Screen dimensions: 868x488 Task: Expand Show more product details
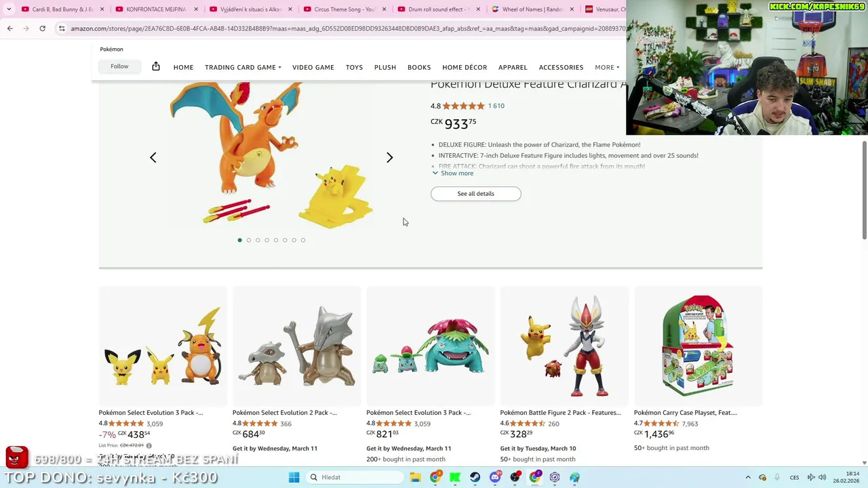point(453,174)
